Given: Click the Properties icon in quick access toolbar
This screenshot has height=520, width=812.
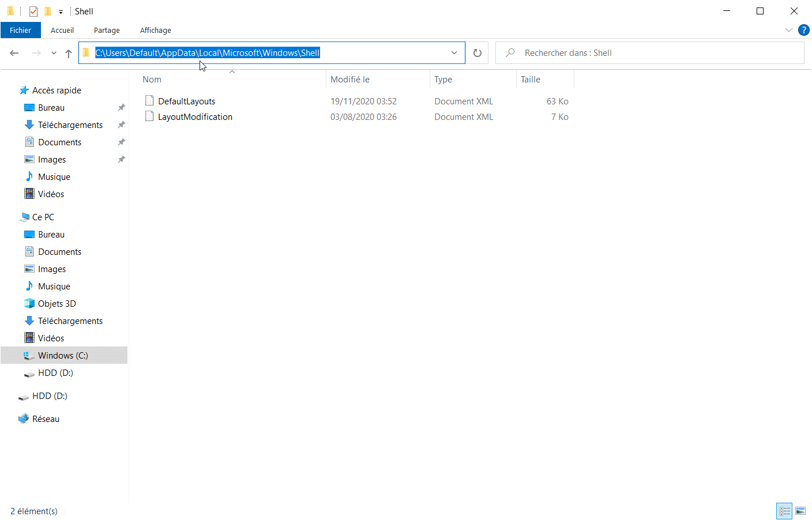Looking at the screenshot, I should 33,12.
